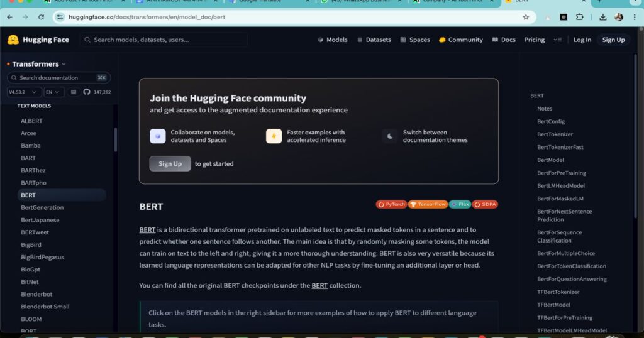Click the moon theme icon

390,136
